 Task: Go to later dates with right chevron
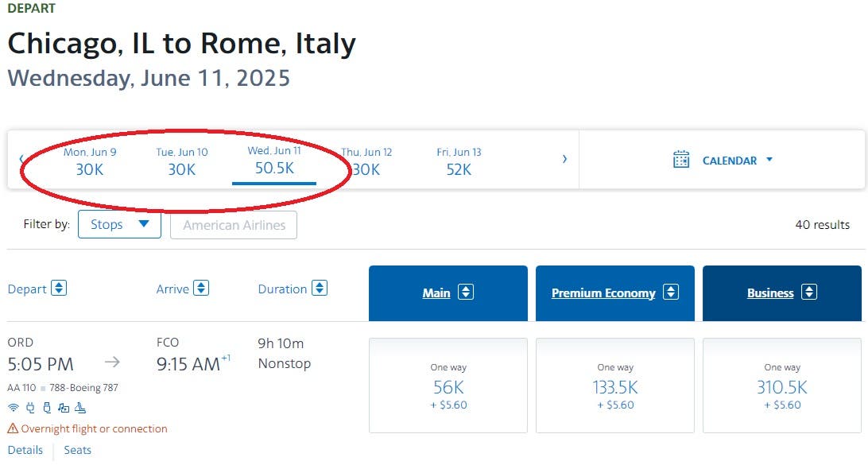coord(564,159)
